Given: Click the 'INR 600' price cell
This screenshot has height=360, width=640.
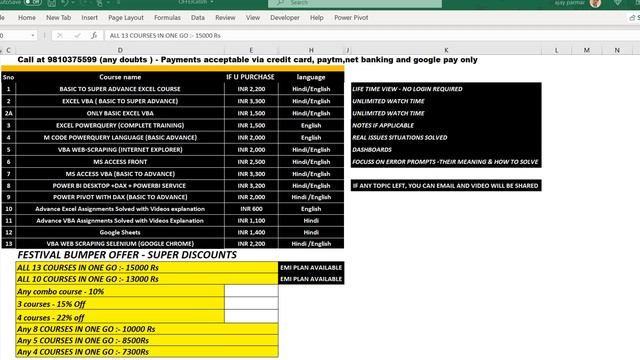Looking at the screenshot, I should tap(251, 209).
